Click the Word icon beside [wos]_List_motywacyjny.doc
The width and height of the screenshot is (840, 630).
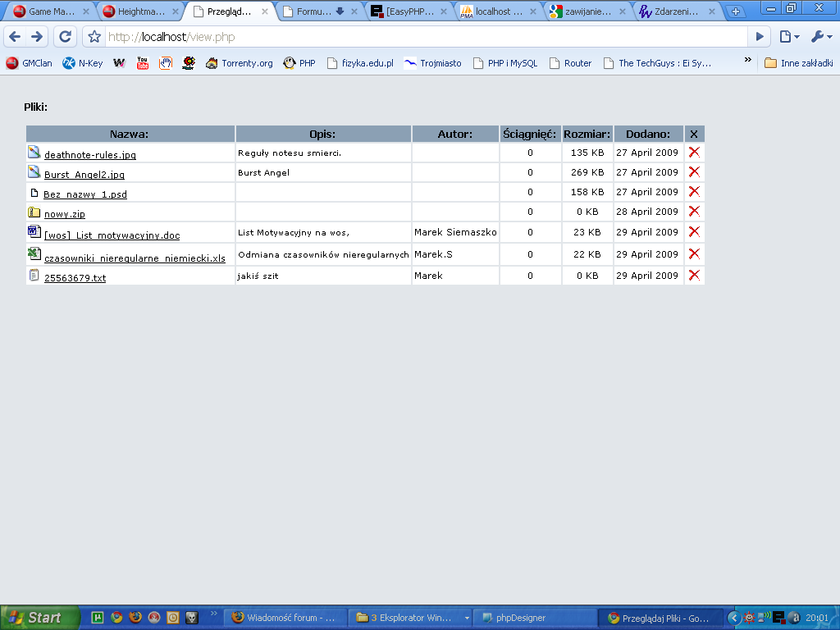point(34,232)
